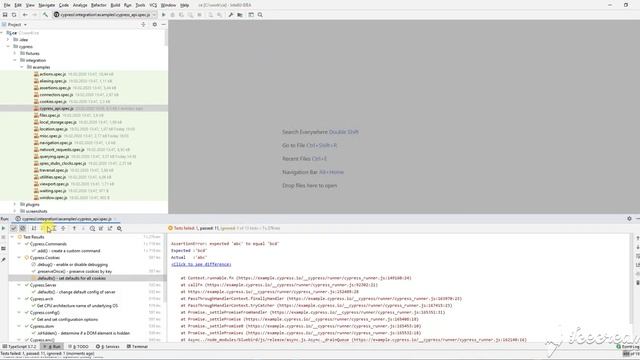Collapse the Test Results root node
Viewport: 640px width, 360px height.
tap(13, 237)
